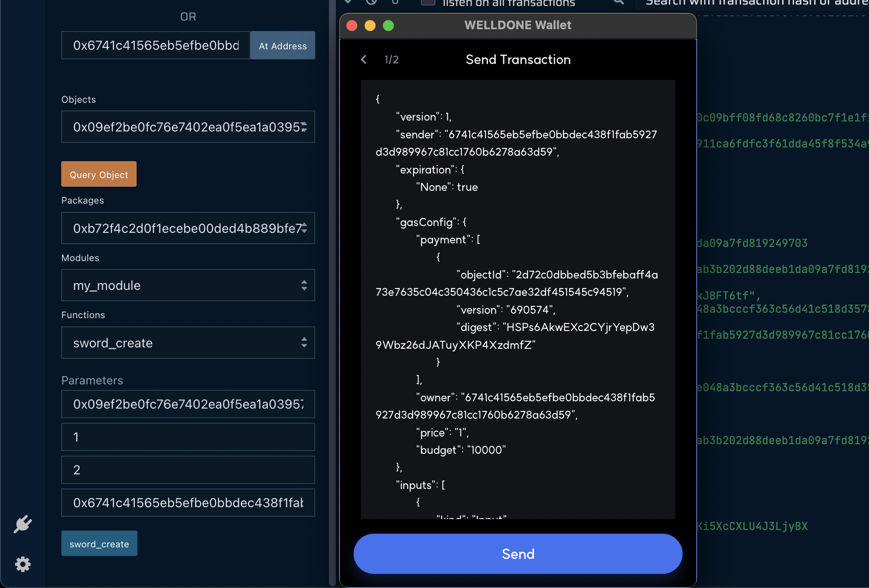Zoom WELLDONE Wallet using the green button
Viewport: 869px width, 588px height.
click(388, 26)
